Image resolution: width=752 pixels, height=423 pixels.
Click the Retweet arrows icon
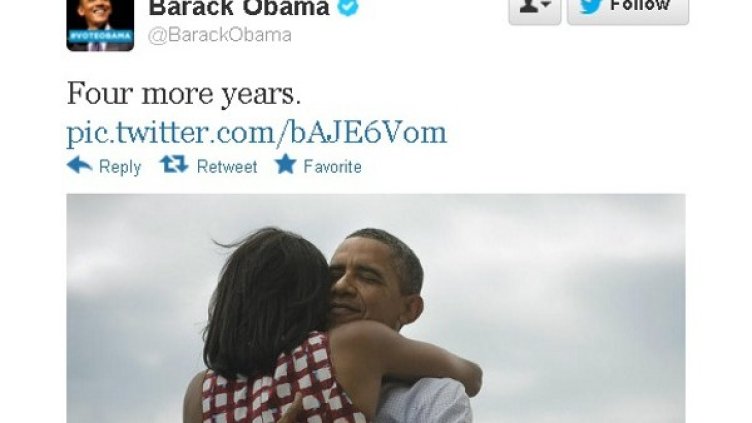point(174,164)
